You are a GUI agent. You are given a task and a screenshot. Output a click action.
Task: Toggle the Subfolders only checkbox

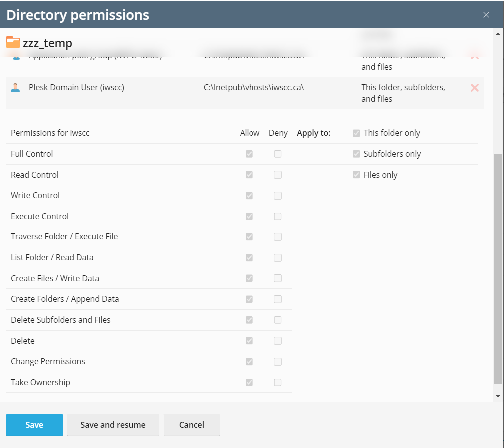click(356, 154)
